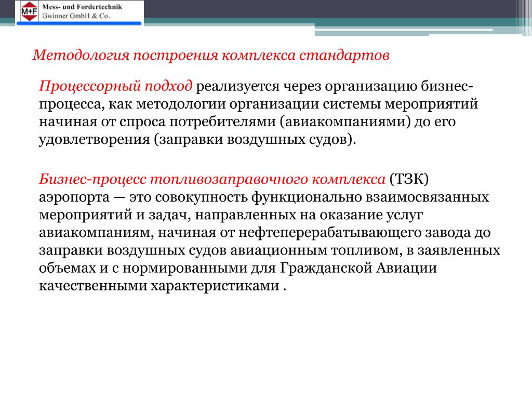The width and height of the screenshot is (532, 399).
Task: Click line 'качественными характеристиками .'
Action: [163, 286]
